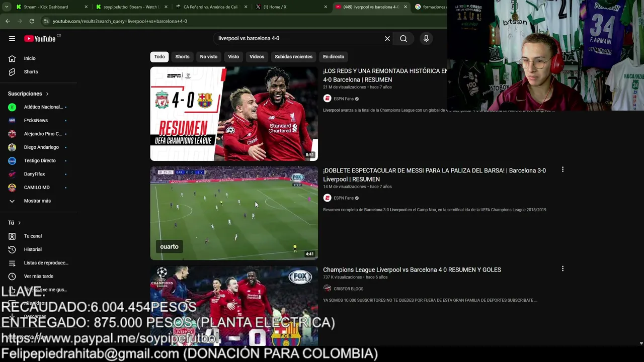Filter results by Visto

[x=233, y=57]
